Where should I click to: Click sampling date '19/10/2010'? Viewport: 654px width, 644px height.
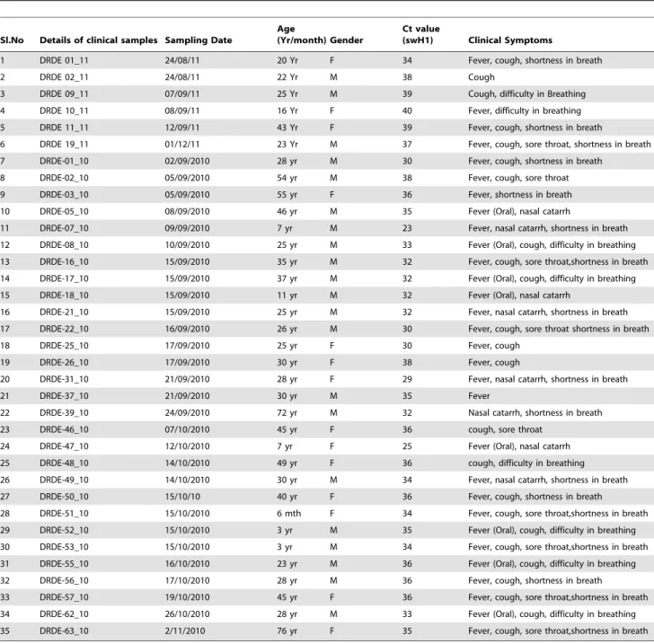click(x=187, y=597)
